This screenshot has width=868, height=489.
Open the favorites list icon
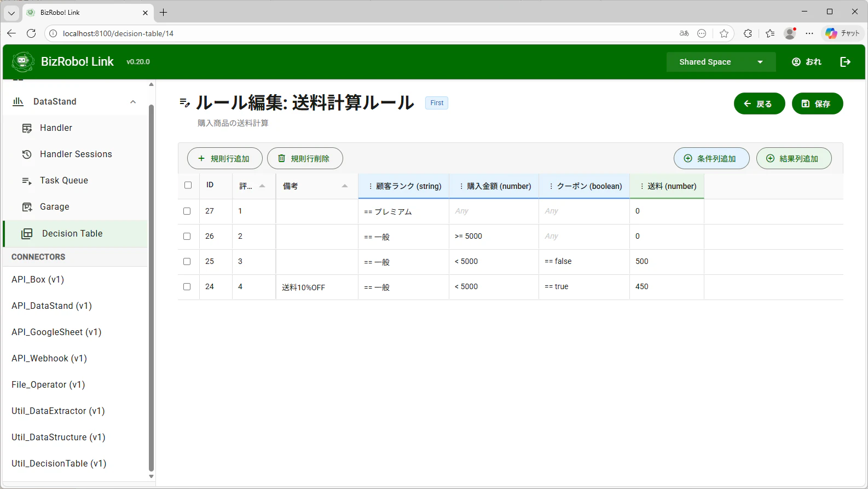[x=770, y=33]
